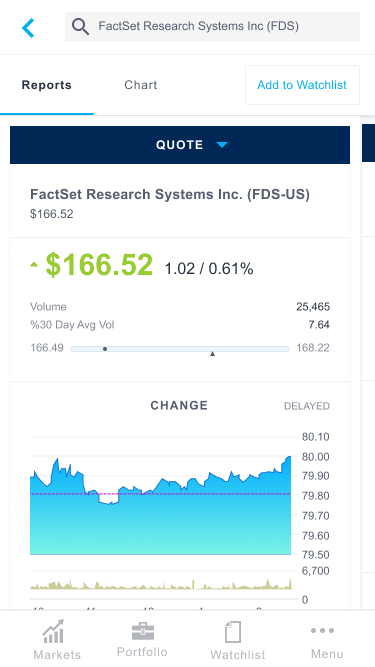
Task: Click the triangle marker on price range bar
Action: pos(213,353)
